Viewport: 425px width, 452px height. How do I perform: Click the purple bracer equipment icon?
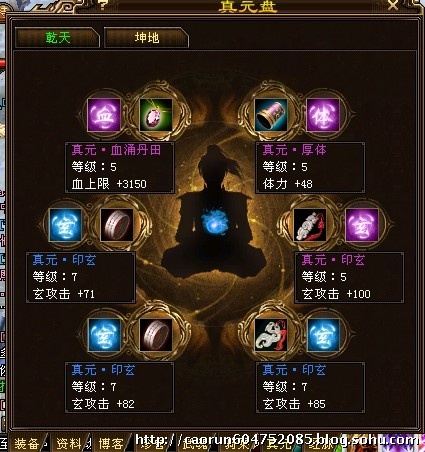[x=271, y=115]
